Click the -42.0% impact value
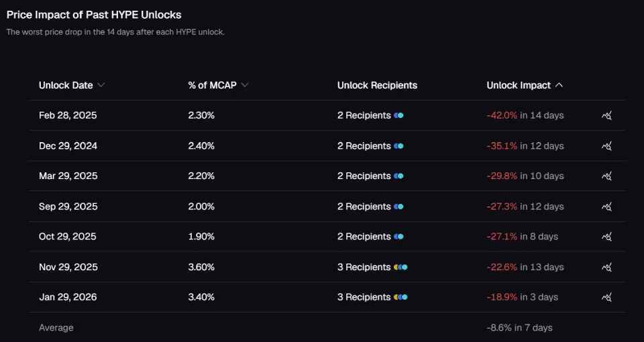 pyautogui.click(x=502, y=116)
